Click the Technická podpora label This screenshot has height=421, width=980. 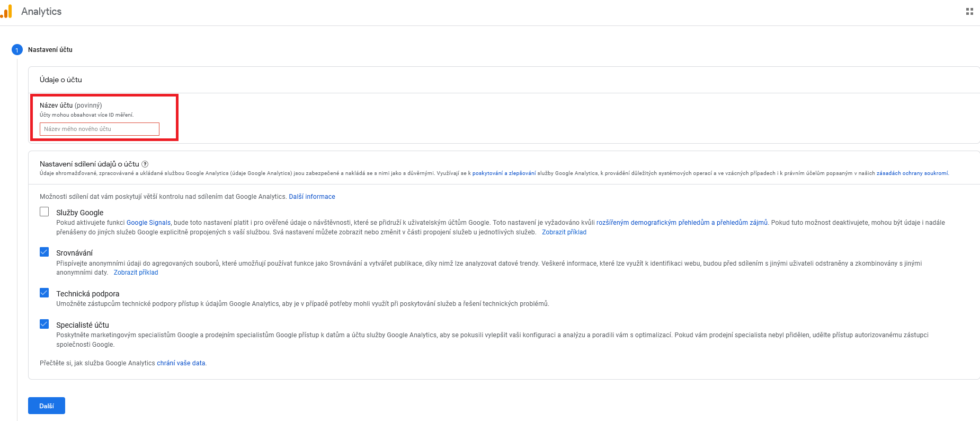[88, 294]
